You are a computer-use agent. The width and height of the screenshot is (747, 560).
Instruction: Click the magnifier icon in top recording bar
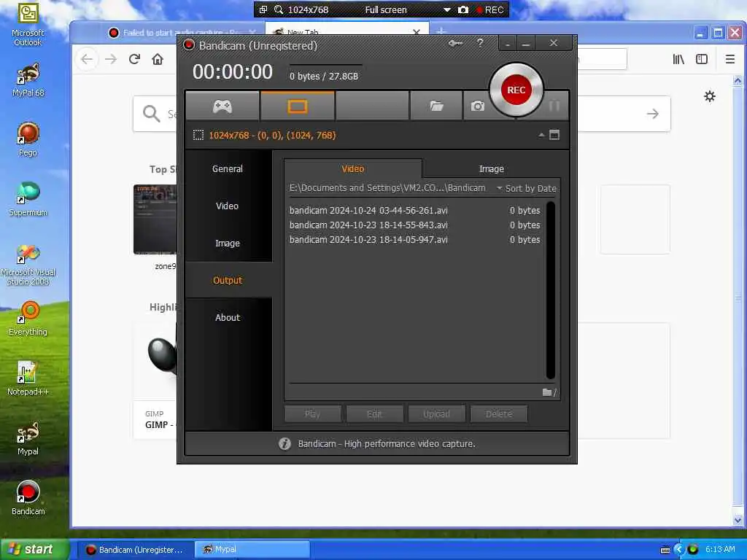[x=279, y=9]
